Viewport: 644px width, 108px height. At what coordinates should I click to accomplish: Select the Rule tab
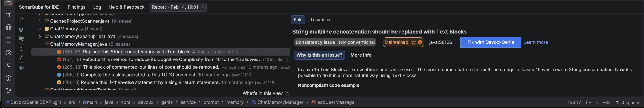pos(298,20)
